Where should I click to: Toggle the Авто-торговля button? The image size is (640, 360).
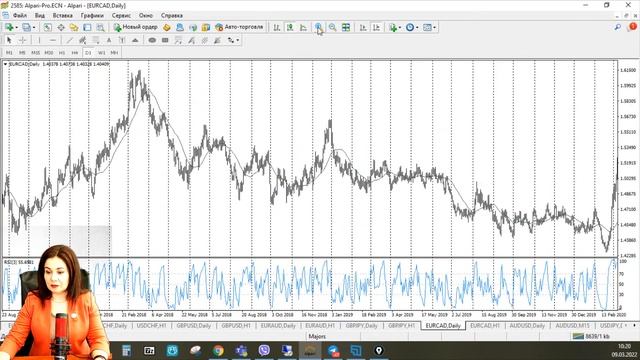click(239, 27)
